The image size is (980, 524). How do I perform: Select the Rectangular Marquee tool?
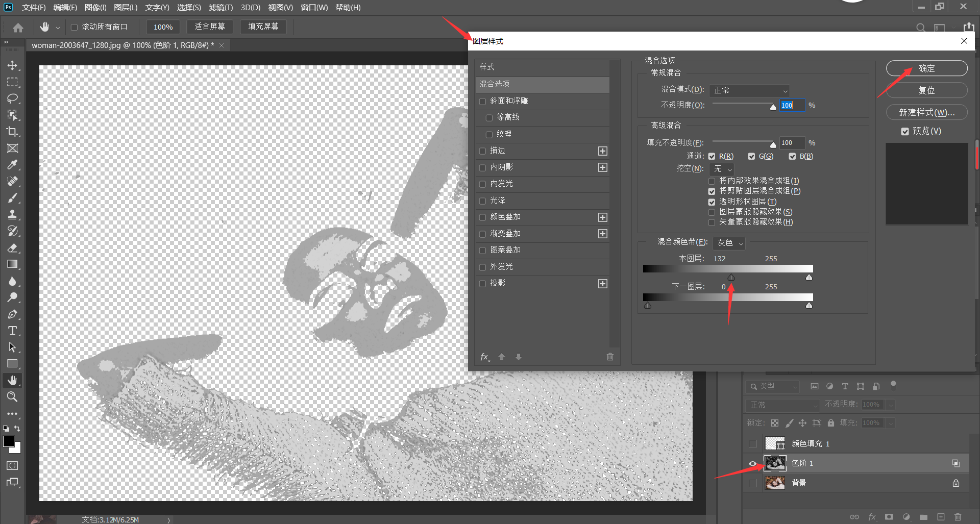pos(12,82)
